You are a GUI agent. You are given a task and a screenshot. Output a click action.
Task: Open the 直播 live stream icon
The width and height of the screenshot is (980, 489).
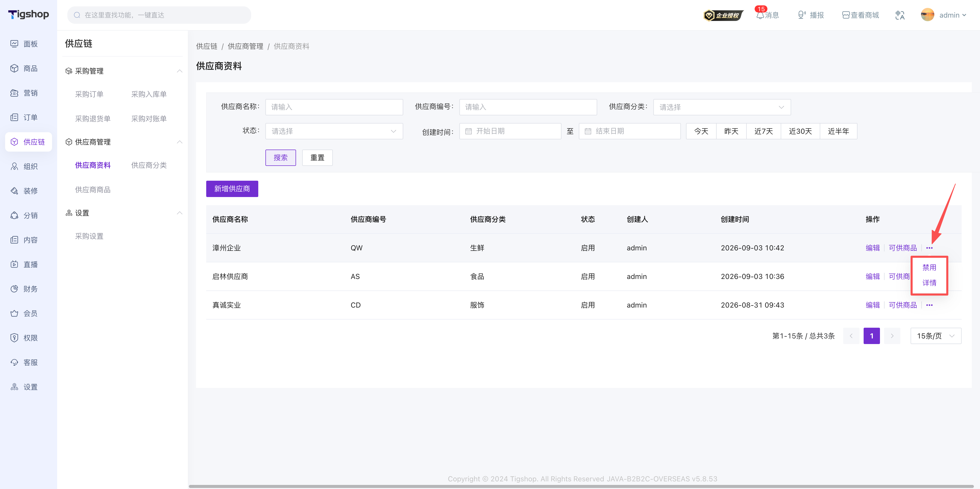pos(14,264)
